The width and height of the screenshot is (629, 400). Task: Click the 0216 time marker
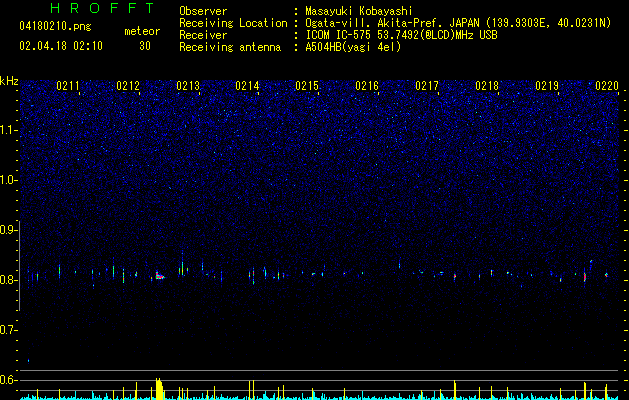(x=367, y=86)
